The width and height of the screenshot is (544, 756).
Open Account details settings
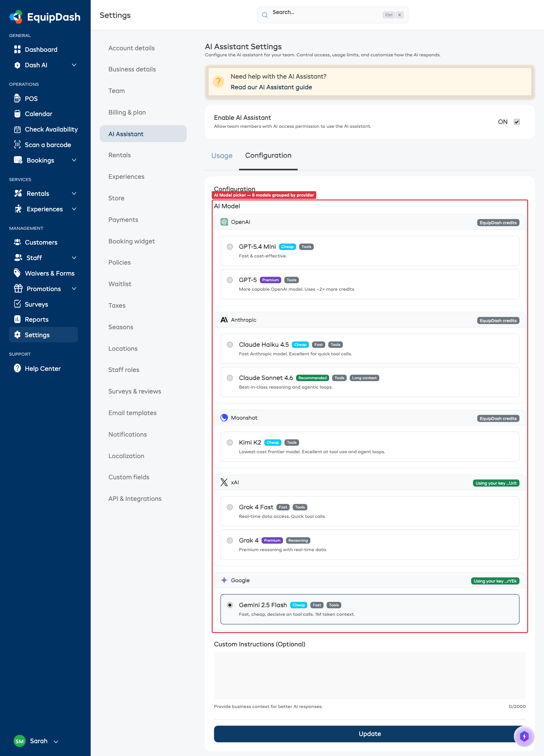click(x=131, y=48)
